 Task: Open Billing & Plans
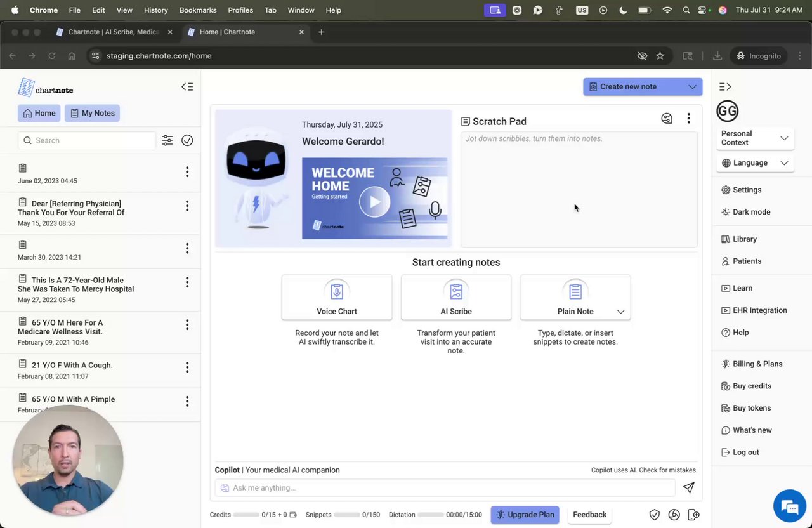click(x=752, y=364)
